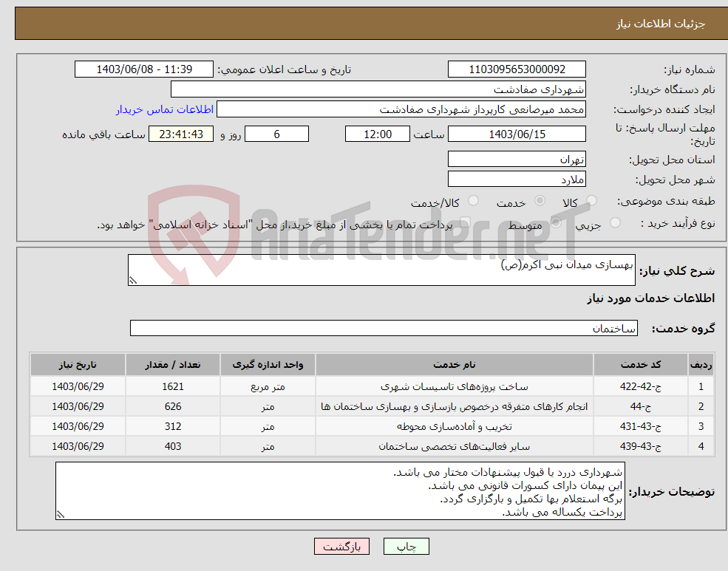Screen dimensions: 728x571
Task: Click the countdown timer 23:41:43
Action: click(181, 134)
